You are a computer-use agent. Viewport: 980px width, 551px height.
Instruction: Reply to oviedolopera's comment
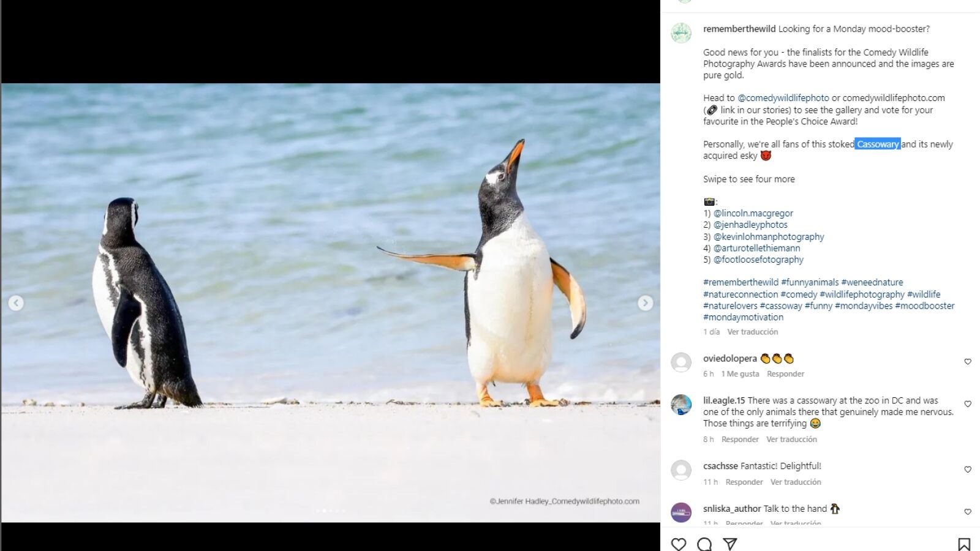(785, 374)
